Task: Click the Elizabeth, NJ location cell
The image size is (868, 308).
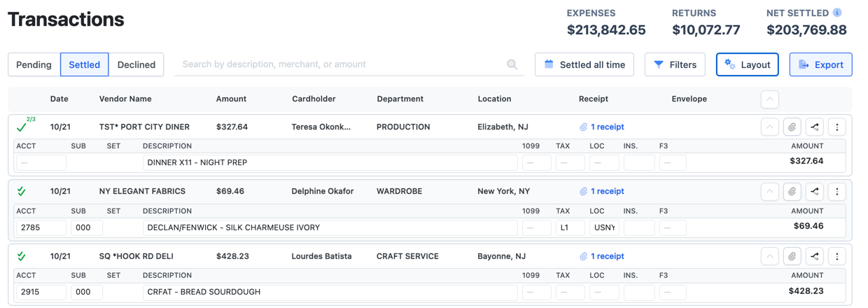Action: coord(503,127)
